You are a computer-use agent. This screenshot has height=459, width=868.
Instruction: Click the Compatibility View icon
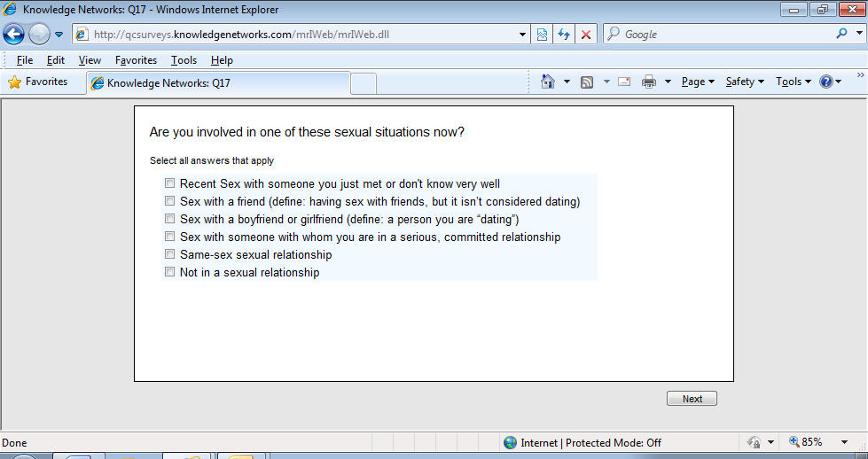coord(542,35)
